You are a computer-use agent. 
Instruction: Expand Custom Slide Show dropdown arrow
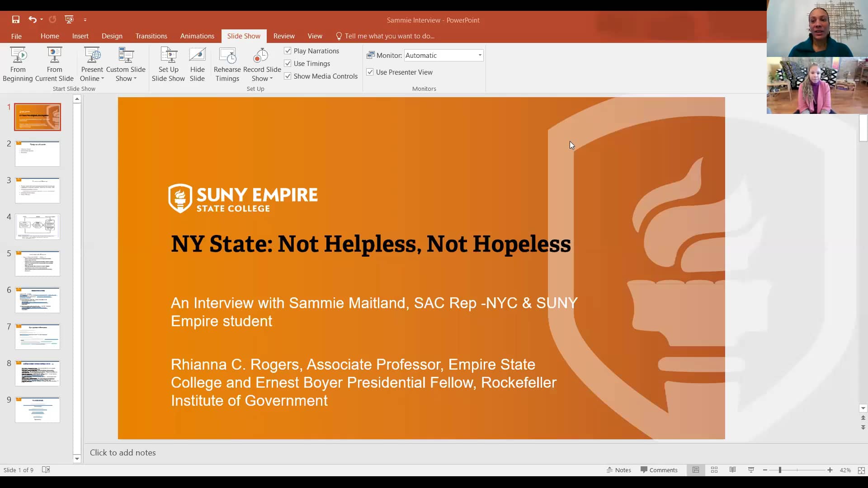point(135,79)
